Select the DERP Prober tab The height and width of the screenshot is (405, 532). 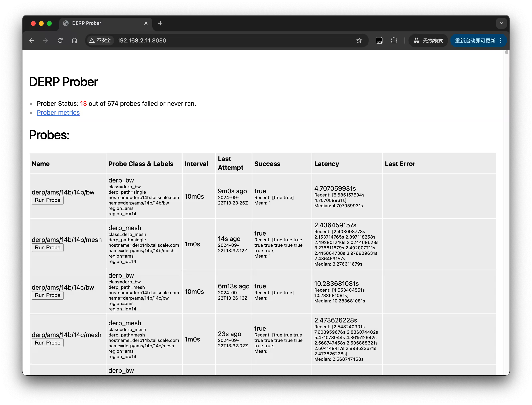[106, 23]
